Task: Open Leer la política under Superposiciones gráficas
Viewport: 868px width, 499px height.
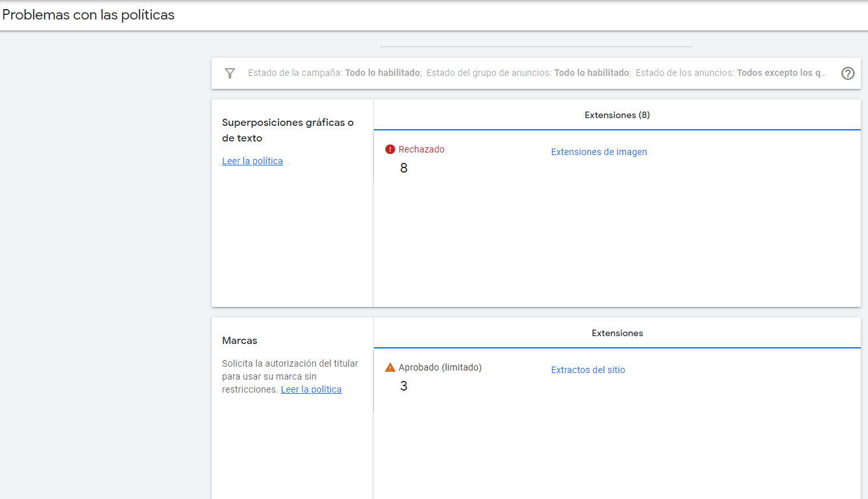Action: pyautogui.click(x=252, y=161)
